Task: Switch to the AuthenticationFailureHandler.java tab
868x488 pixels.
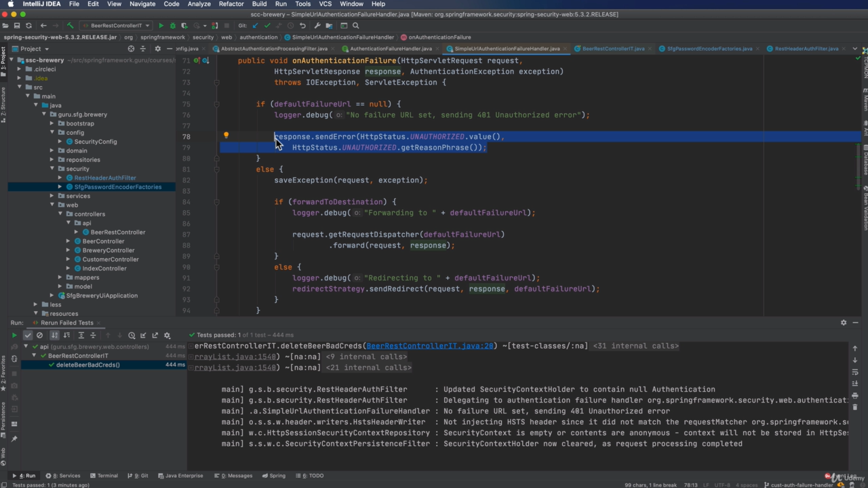Action: click(390, 49)
